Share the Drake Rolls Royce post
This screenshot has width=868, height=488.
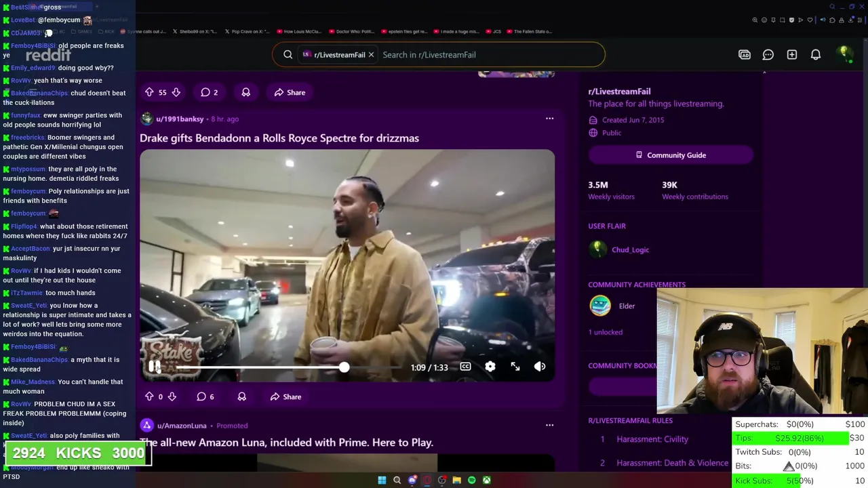[x=285, y=396]
